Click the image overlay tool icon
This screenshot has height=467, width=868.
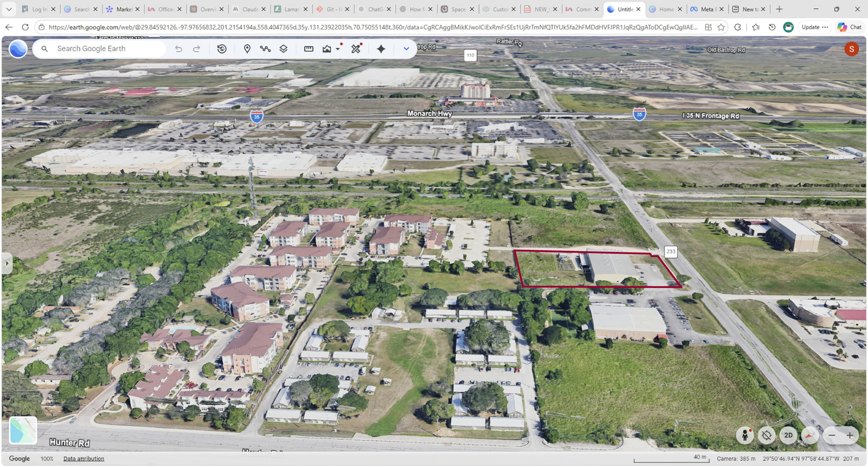[327, 49]
